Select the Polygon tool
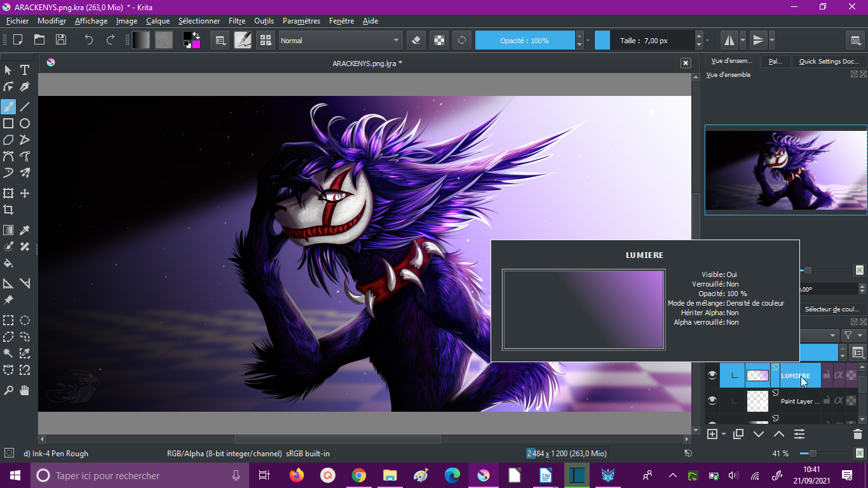Image resolution: width=868 pixels, height=488 pixels. click(8, 140)
